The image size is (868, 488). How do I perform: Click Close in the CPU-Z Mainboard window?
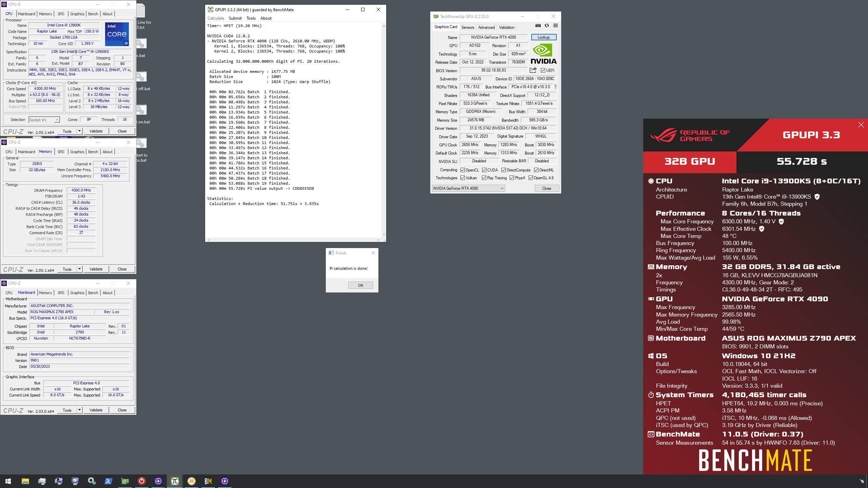[x=122, y=410]
